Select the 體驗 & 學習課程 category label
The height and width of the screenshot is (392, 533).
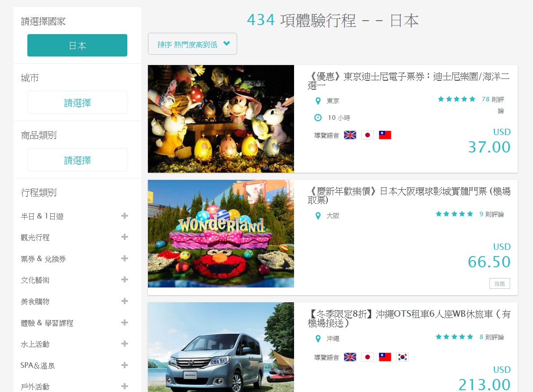point(47,322)
